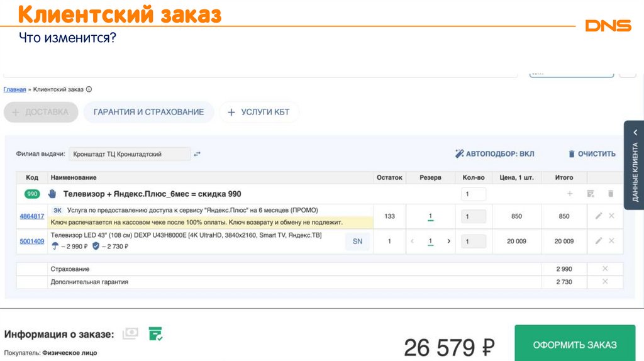Click the Итого column header

pos(564,177)
